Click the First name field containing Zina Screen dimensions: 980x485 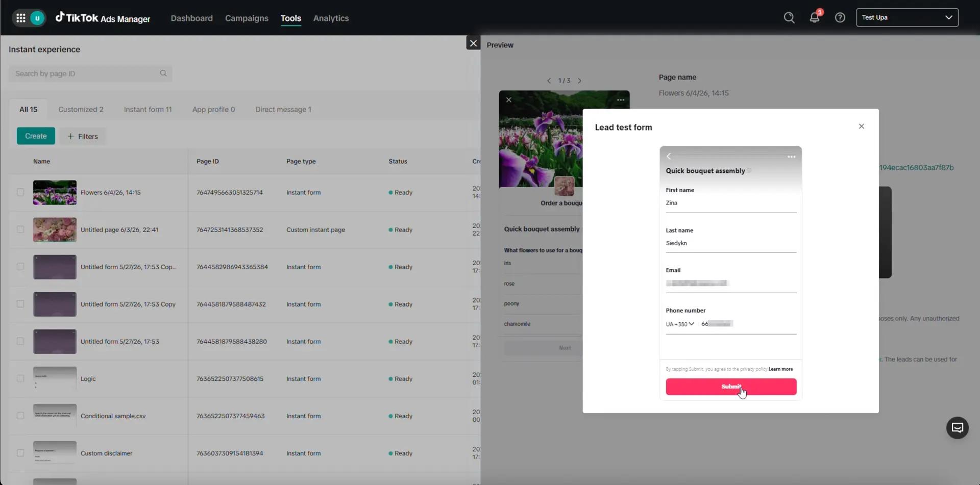pos(731,203)
